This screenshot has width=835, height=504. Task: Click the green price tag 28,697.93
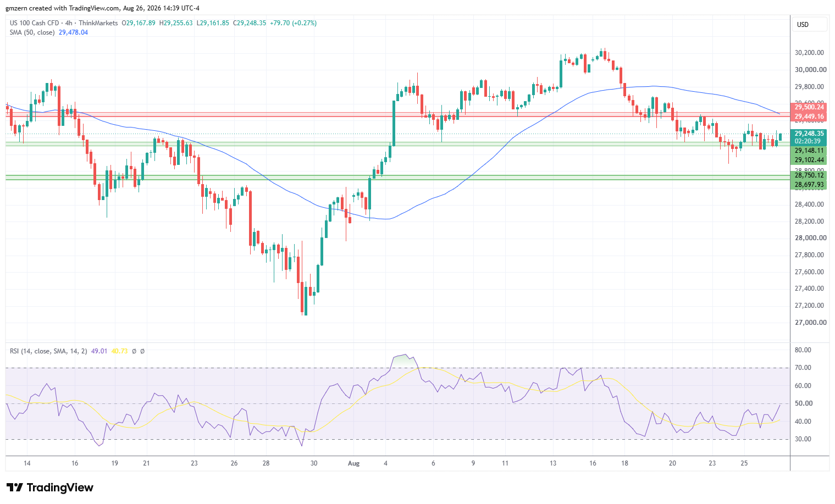click(809, 185)
